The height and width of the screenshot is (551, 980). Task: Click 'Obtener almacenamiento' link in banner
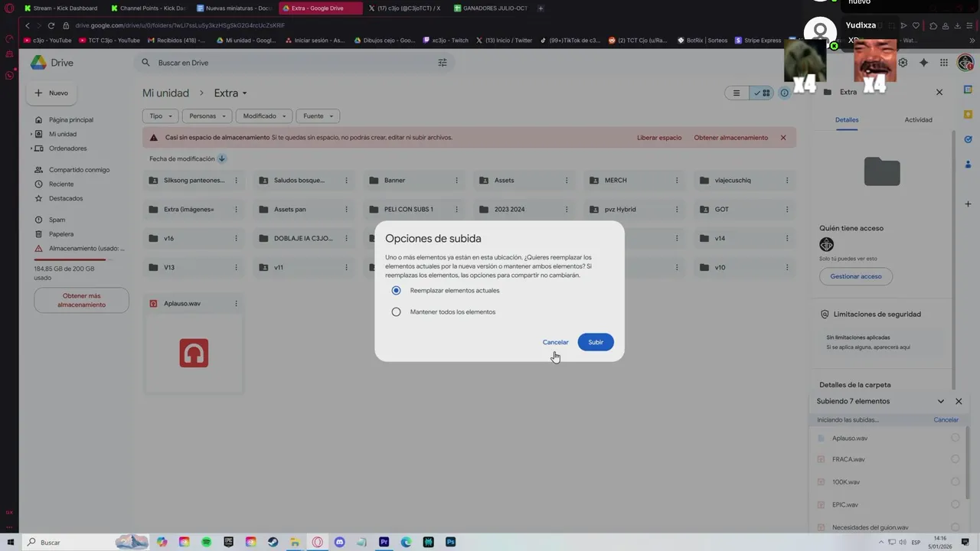(730, 138)
